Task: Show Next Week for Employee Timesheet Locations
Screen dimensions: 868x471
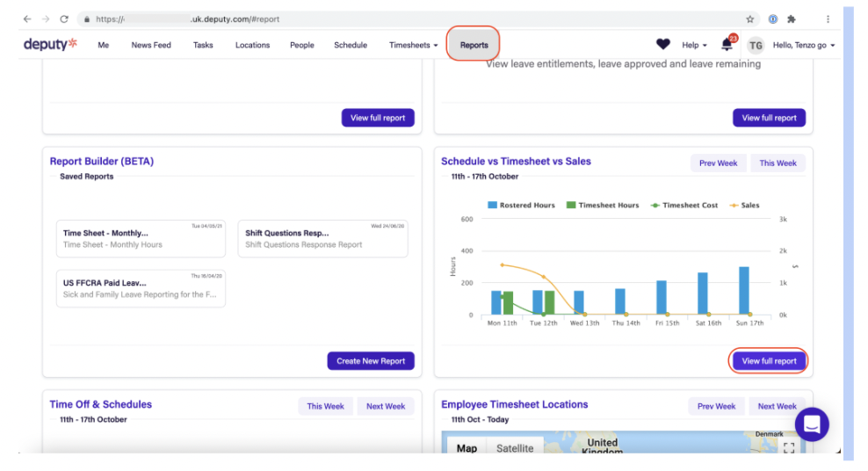Action: pyautogui.click(x=778, y=406)
